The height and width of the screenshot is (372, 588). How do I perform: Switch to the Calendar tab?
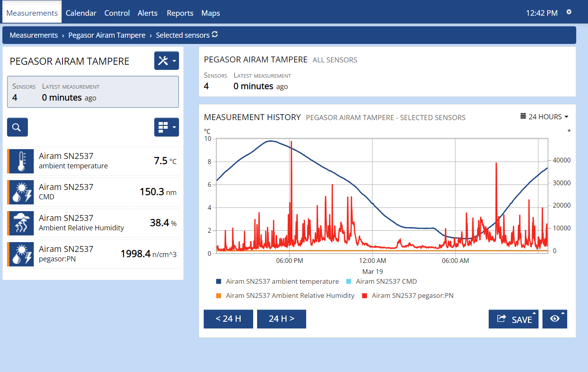click(x=81, y=13)
